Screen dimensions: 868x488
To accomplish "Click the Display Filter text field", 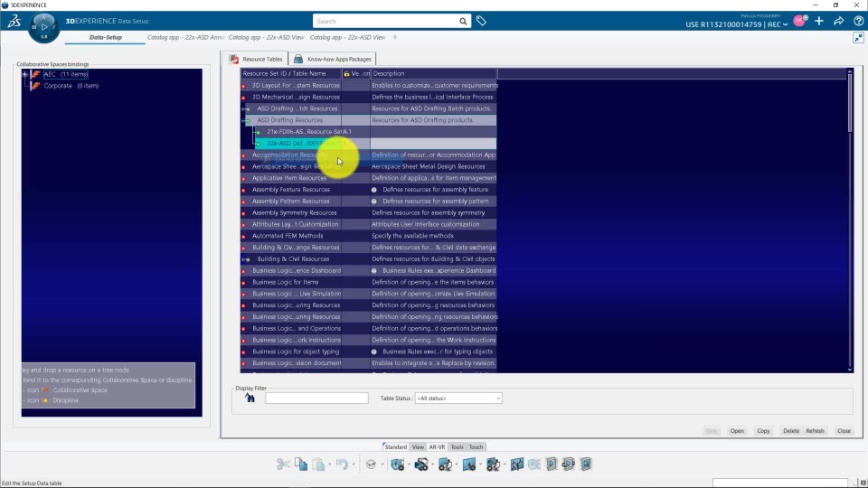I will [316, 398].
